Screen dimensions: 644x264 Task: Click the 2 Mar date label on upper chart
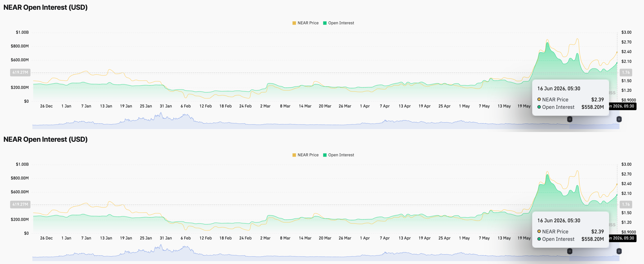tap(265, 106)
